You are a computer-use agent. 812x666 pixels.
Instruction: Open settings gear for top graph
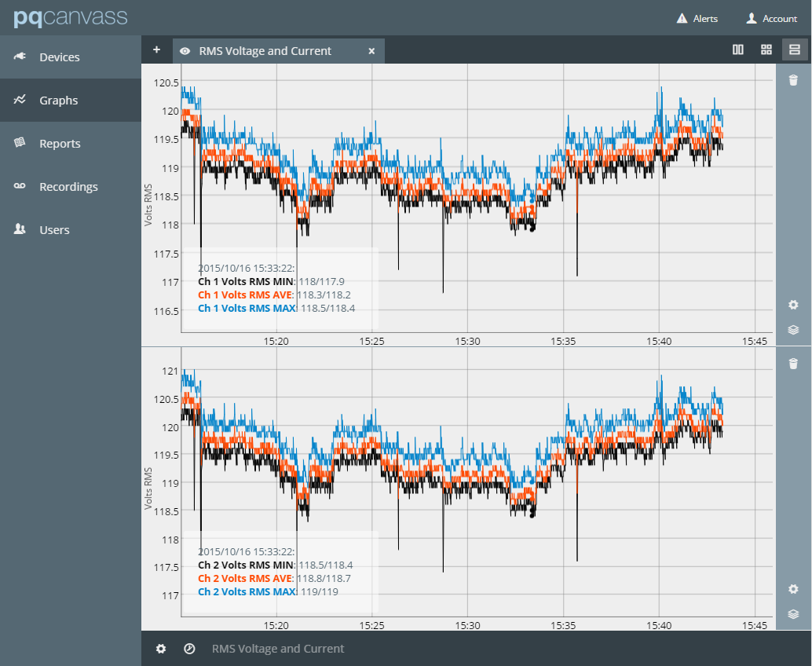pos(793,305)
